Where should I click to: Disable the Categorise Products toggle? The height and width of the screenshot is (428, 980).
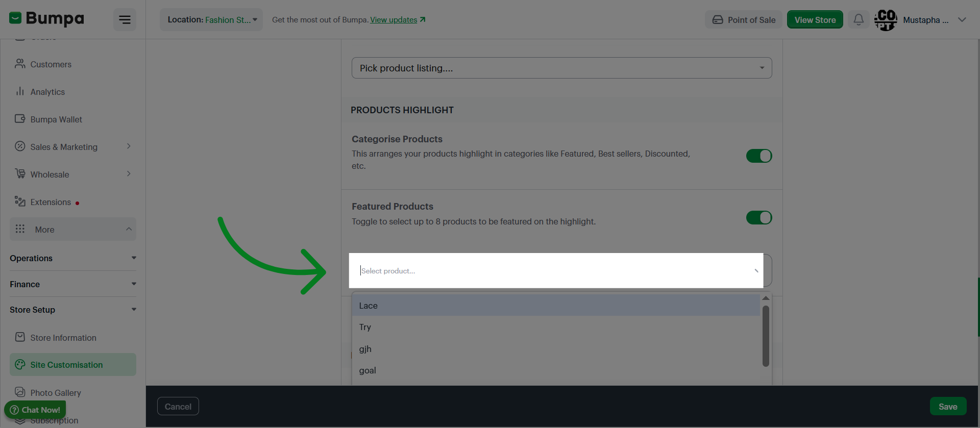click(759, 156)
